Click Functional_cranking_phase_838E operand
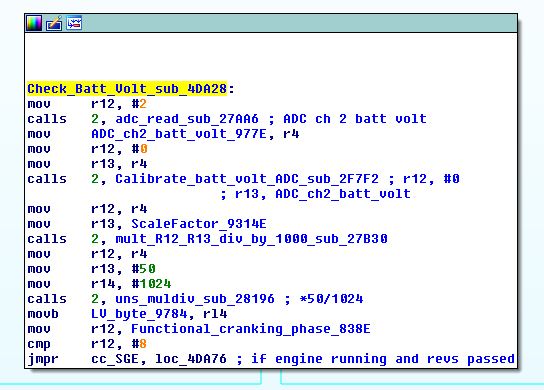544x390 pixels. click(250, 329)
